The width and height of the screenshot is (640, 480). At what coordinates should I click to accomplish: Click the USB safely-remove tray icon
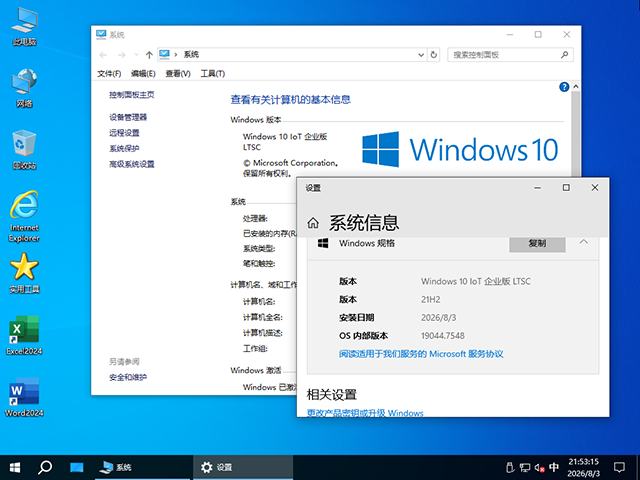[x=510, y=467]
